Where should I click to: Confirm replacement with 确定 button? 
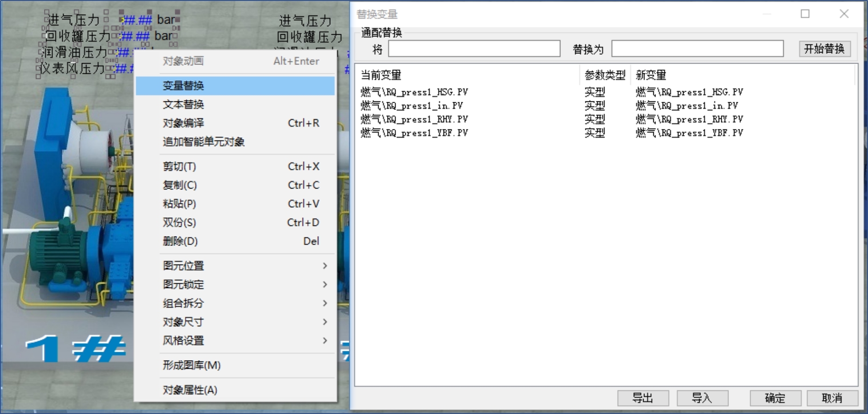[x=776, y=398]
